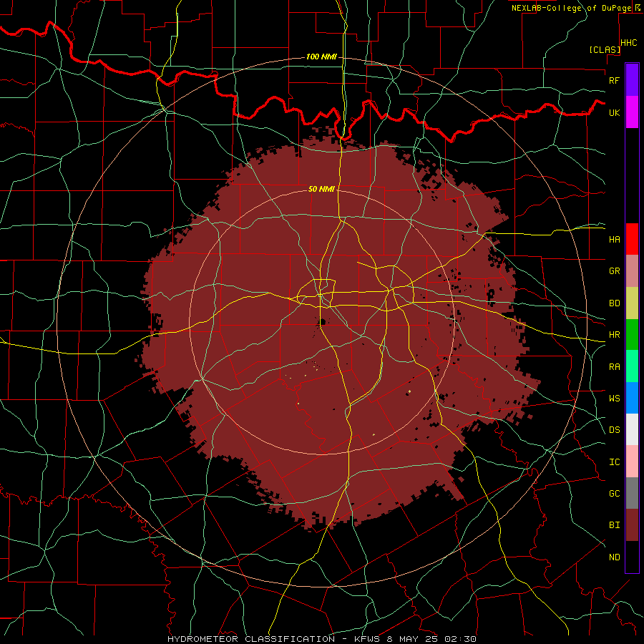
Task: Click the 'HYDROMETEOR CLASSIFICATION' title text
Action: tap(251, 639)
